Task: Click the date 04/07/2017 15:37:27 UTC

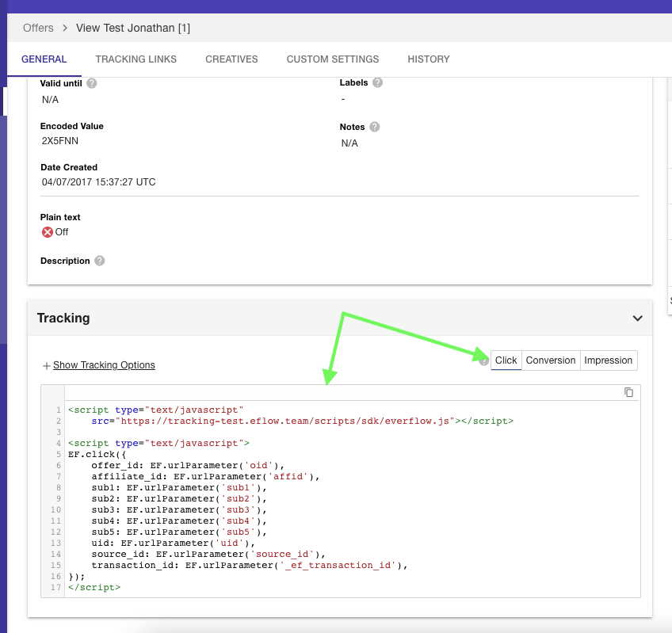Action: pos(98,182)
